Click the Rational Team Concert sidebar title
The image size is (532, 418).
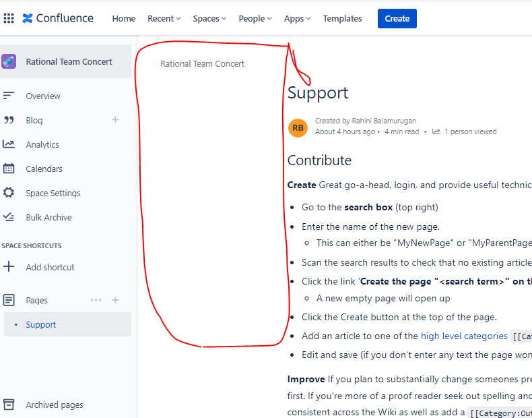tap(69, 61)
